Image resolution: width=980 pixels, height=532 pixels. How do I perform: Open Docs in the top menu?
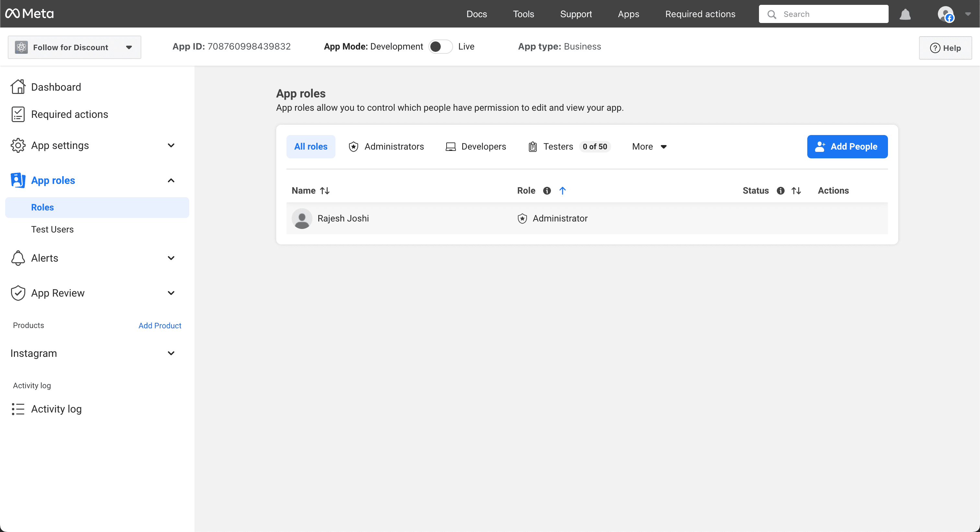(476, 14)
